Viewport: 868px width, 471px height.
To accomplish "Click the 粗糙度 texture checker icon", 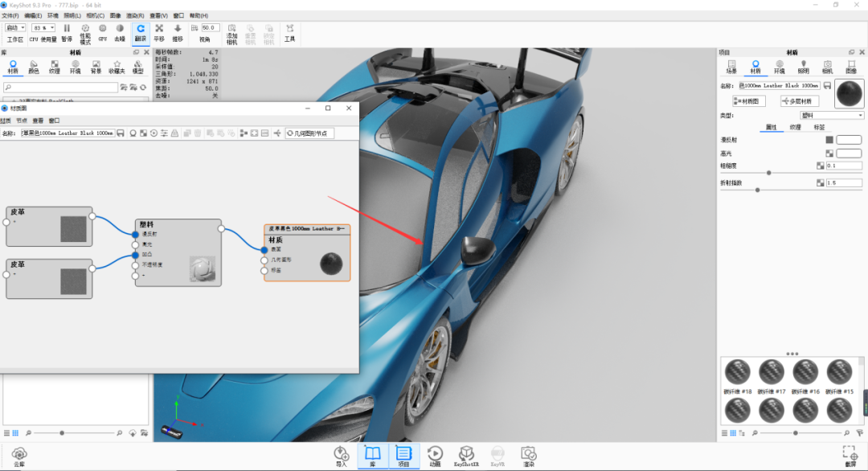I will coord(821,166).
